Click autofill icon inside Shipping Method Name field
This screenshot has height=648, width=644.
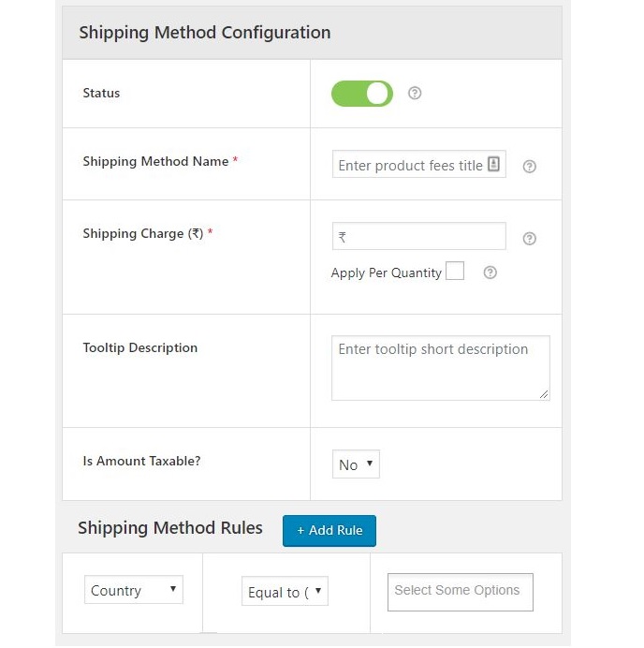pos(494,165)
